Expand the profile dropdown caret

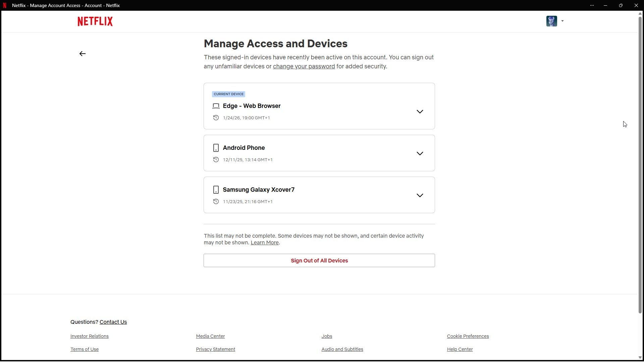click(x=562, y=21)
